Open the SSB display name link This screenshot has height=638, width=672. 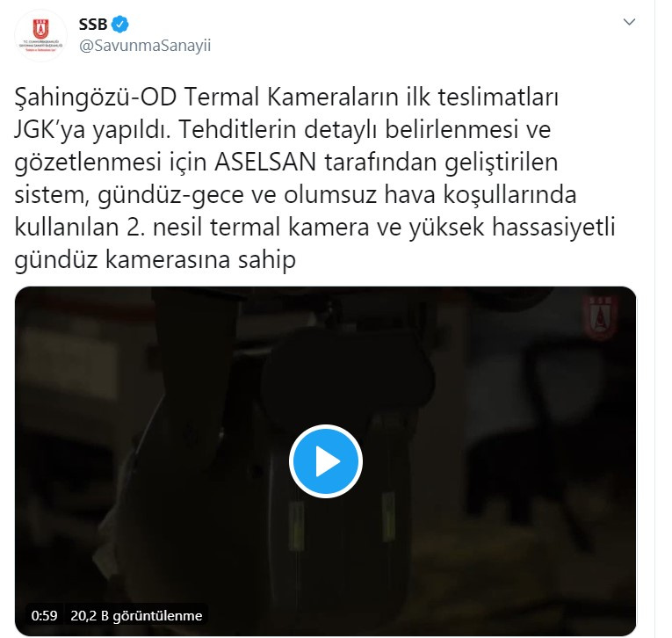click(x=92, y=25)
